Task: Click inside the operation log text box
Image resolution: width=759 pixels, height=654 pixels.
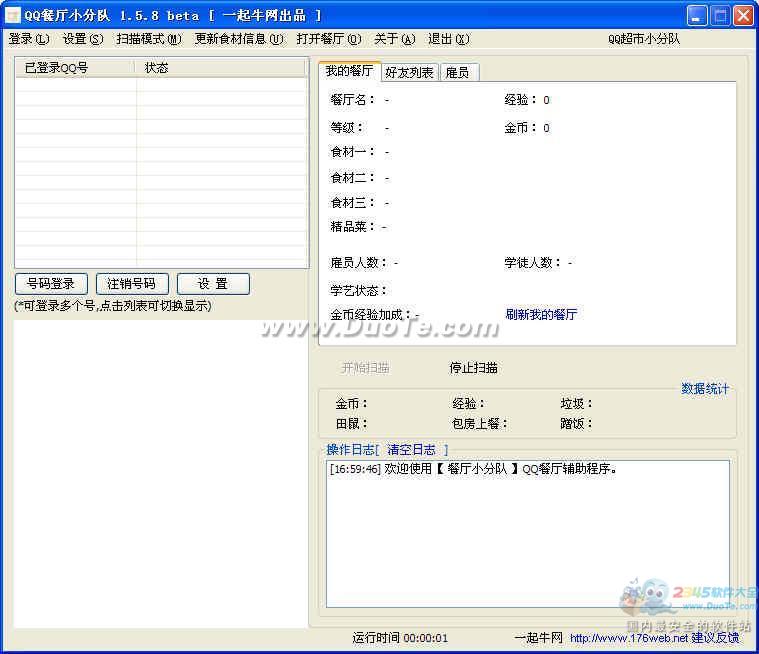Action: coord(528,533)
